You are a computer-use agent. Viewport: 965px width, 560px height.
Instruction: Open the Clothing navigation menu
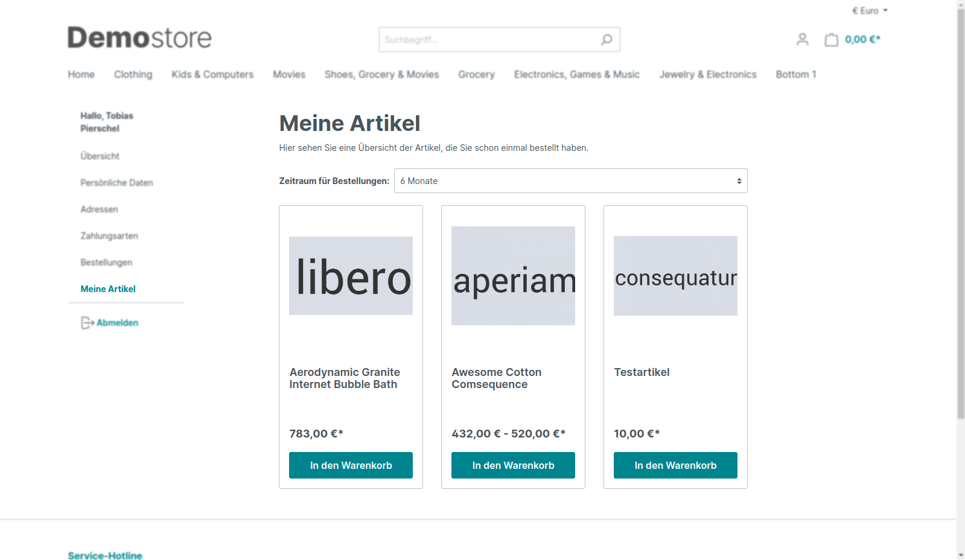coord(133,74)
